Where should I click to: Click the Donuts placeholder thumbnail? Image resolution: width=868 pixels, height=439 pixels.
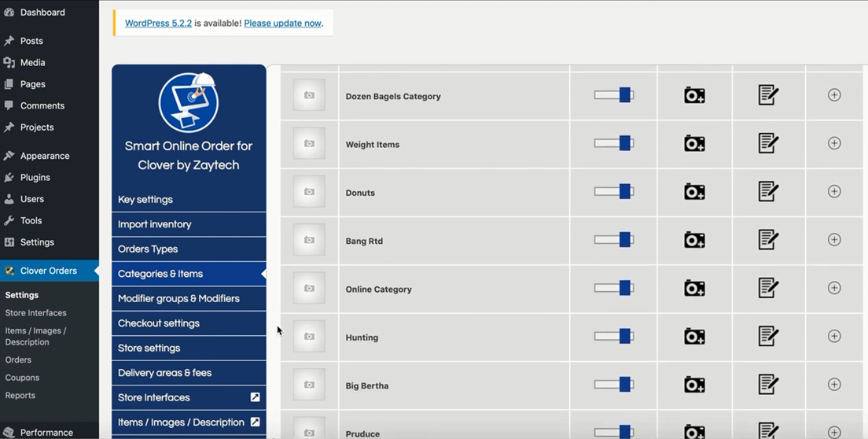(x=309, y=191)
